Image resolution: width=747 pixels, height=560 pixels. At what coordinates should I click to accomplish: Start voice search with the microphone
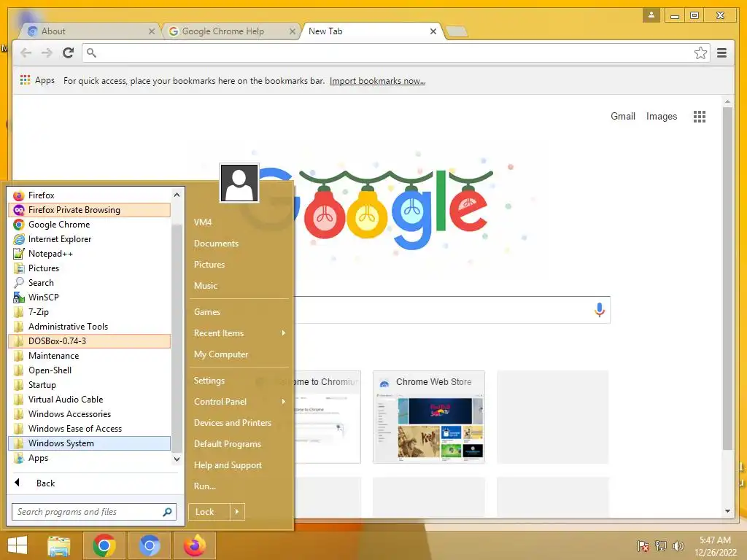coord(600,310)
